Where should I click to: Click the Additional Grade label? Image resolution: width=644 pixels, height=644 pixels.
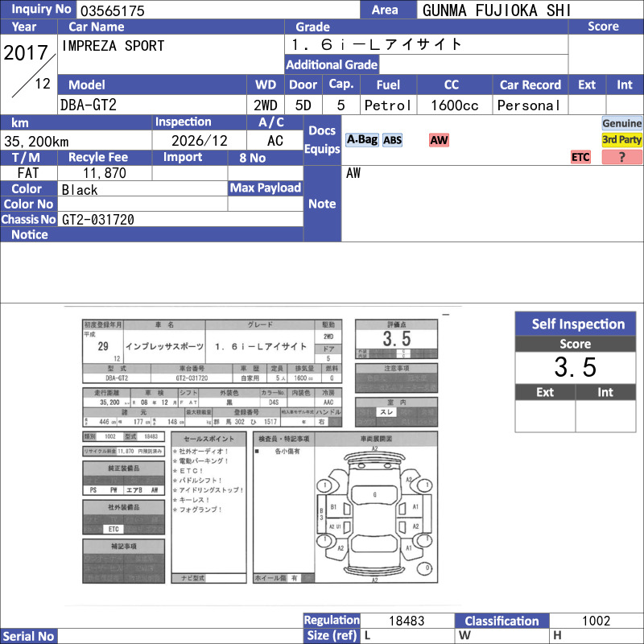(332, 64)
